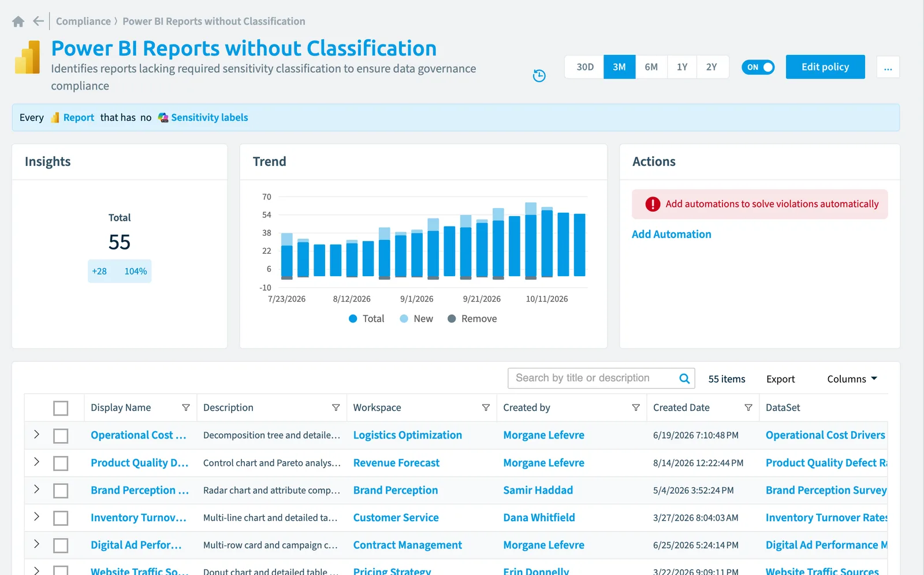Toggle the New legend series
This screenshot has width=924, height=575.
click(416, 319)
